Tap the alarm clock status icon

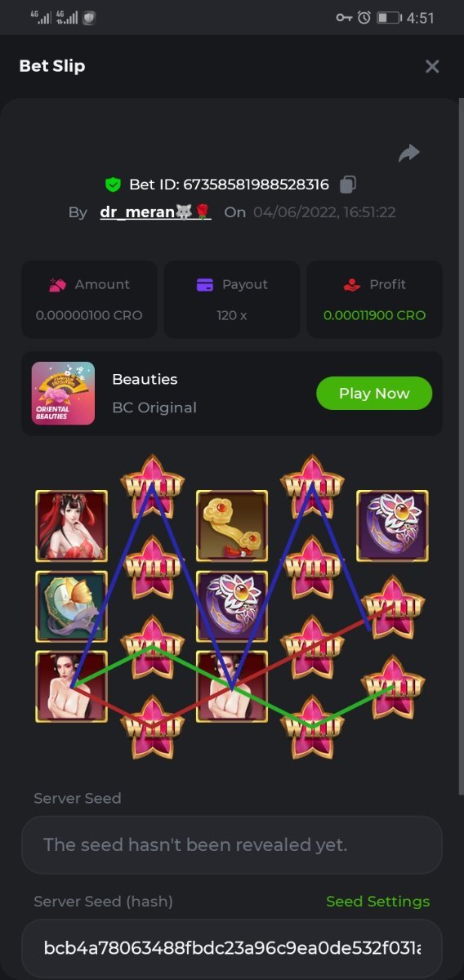pyautogui.click(x=364, y=17)
